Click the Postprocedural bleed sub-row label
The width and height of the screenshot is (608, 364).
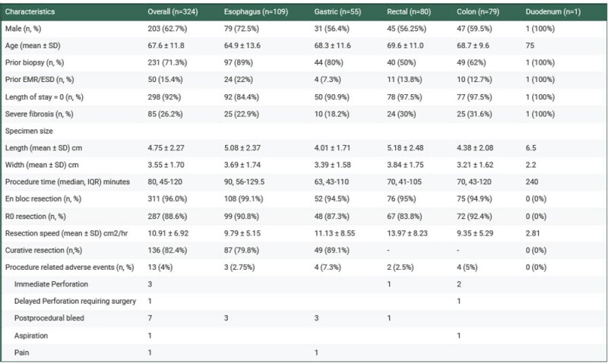(x=49, y=318)
